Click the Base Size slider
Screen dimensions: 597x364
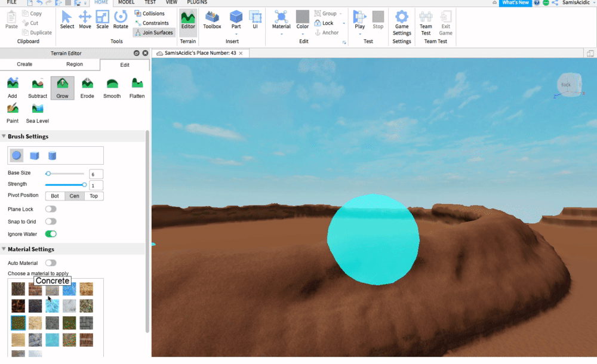[x=64, y=174]
